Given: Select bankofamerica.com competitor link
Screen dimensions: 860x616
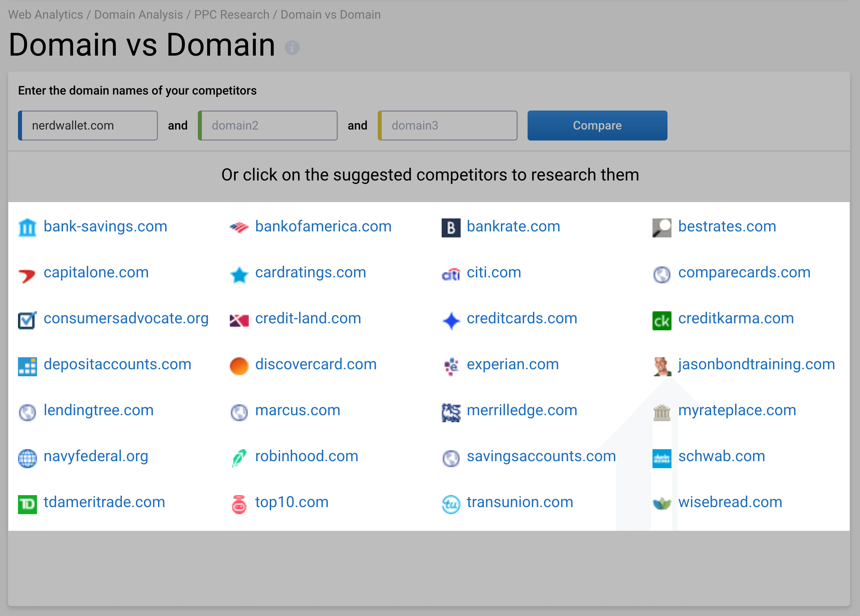Looking at the screenshot, I should pyautogui.click(x=323, y=226).
